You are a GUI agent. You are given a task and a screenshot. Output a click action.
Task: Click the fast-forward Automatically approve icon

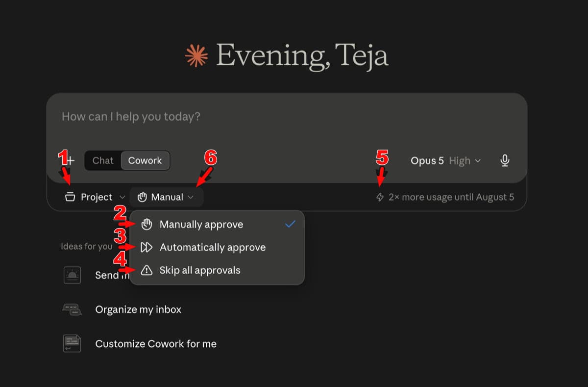click(x=147, y=247)
